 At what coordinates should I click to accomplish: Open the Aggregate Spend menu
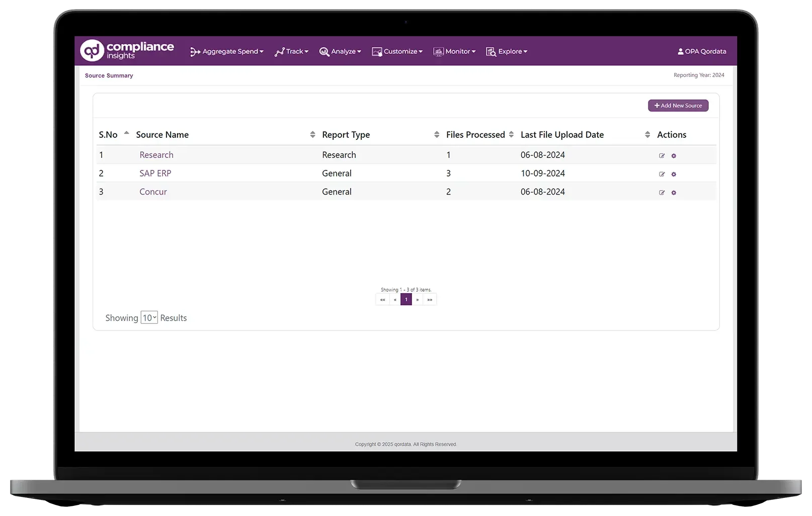pyautogui.click(x=227, y=51)
